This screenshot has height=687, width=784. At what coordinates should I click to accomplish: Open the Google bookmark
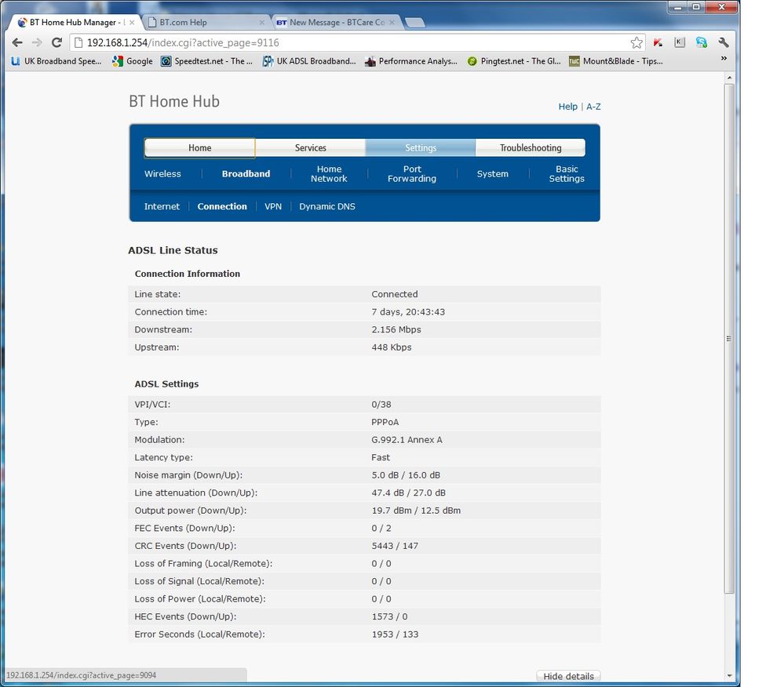click(x=133, y=61)
